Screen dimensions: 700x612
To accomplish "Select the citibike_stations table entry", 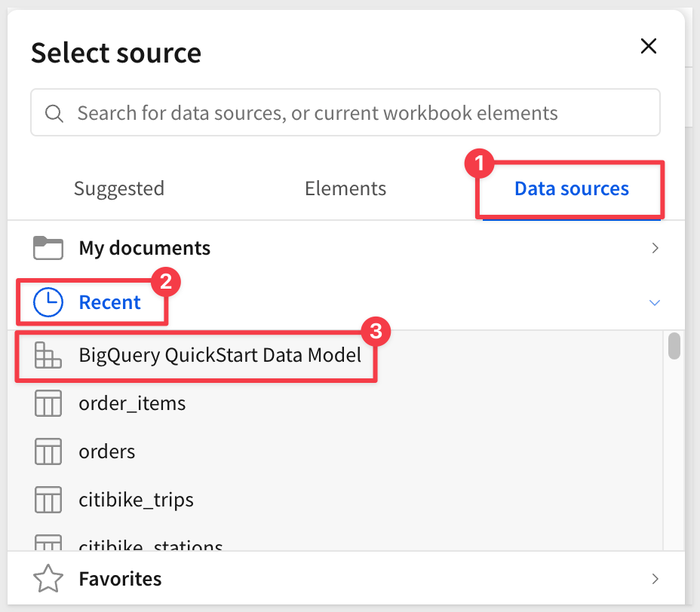I will click(x=151, y=544).
